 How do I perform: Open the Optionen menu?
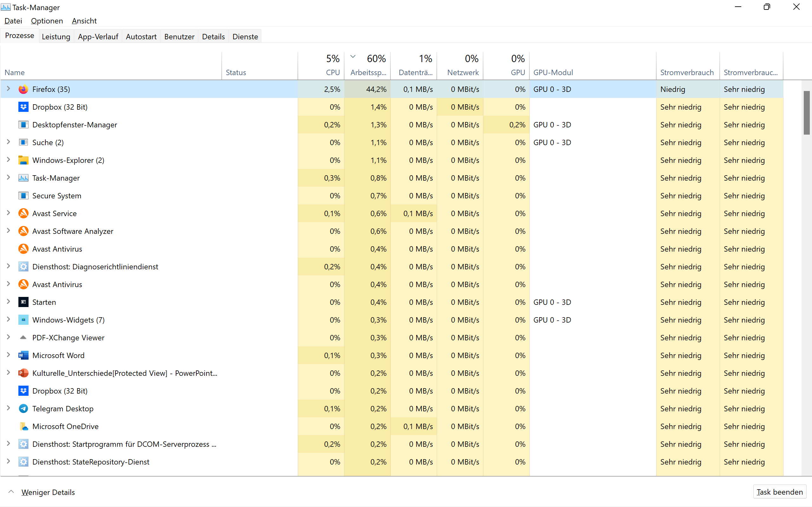[x=47, y=21]
